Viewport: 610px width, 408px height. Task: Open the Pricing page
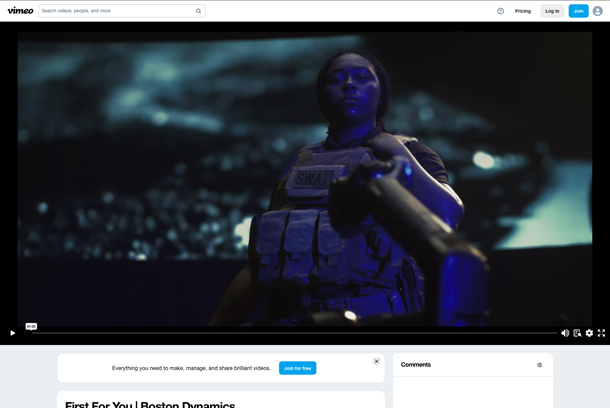click(522, 11)
